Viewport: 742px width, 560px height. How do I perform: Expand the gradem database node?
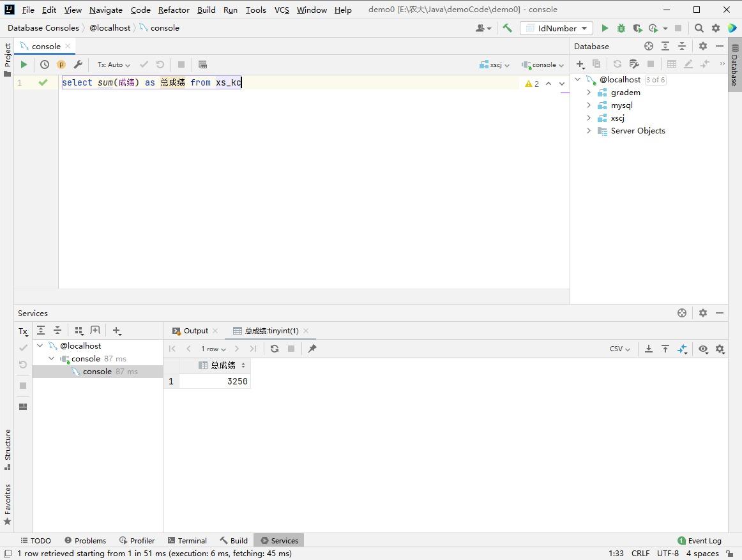(589, 93)
